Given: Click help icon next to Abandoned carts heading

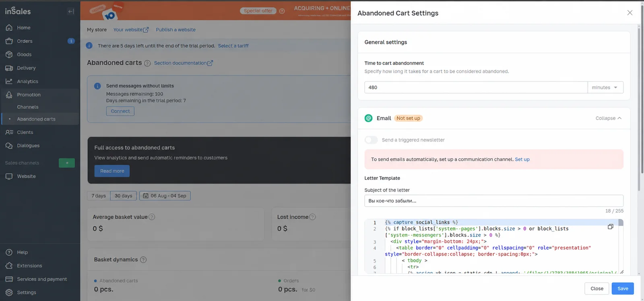Looking at the screenshot, I should (147, 63).
